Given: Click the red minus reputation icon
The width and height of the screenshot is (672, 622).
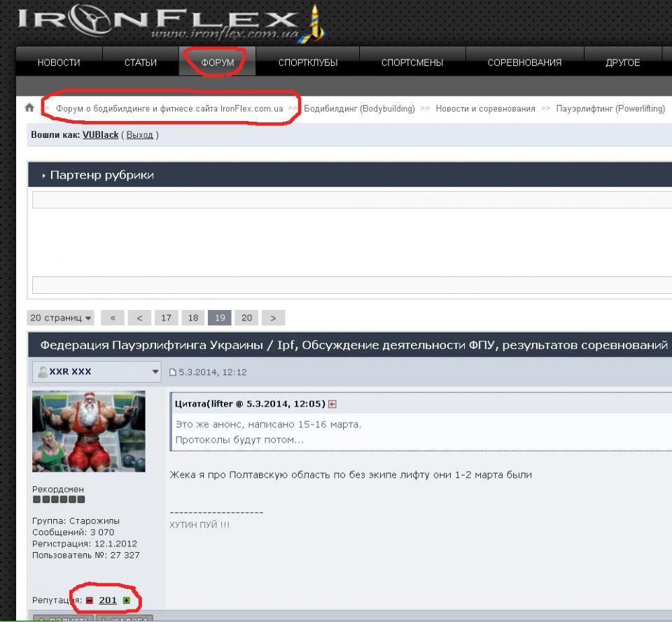Looking at the screenshot, I should pos(89,600).
